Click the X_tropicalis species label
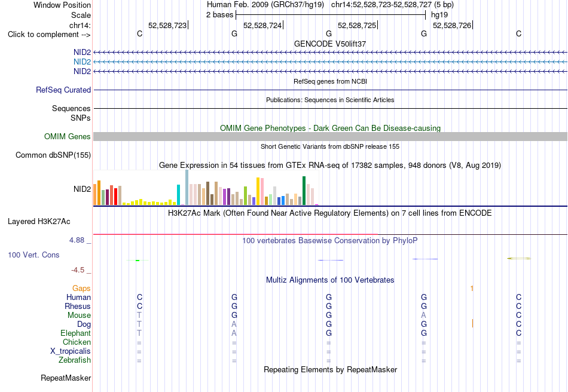The width and height of the screenshot is (568, 392). [x=71, y=351]
